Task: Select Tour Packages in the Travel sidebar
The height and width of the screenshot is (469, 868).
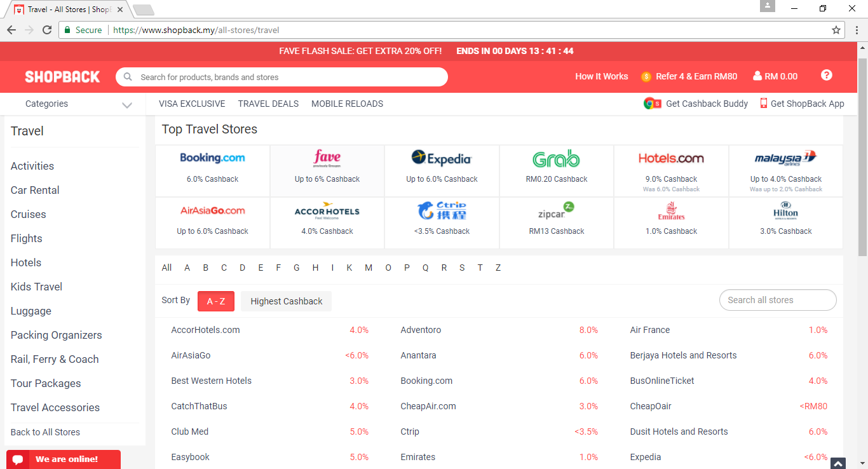Action: click(x=46, y=383)
